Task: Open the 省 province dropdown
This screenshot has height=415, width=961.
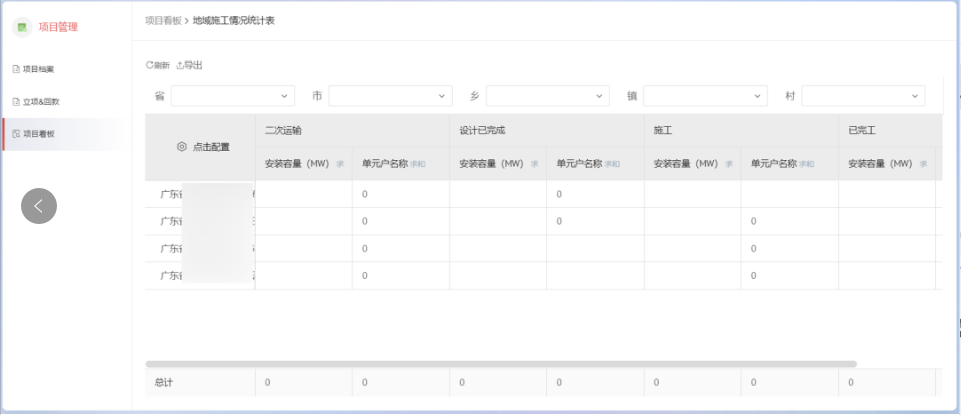Action: [232, 95]
